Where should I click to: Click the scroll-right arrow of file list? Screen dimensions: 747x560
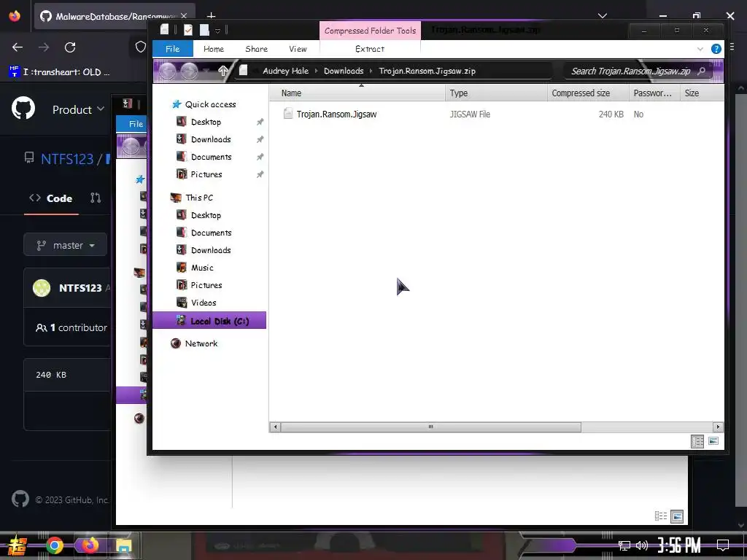point(718,427)
